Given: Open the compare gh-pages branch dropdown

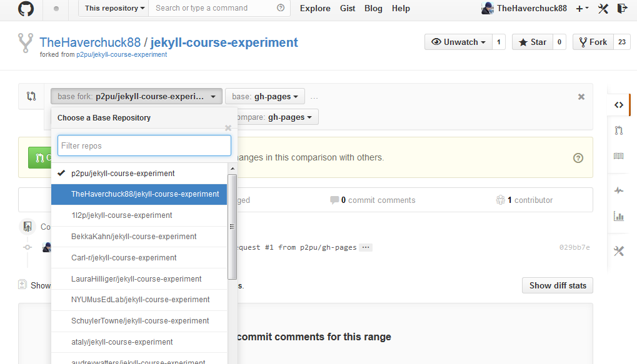Looking at the screenshot, I should pos(278,117).
